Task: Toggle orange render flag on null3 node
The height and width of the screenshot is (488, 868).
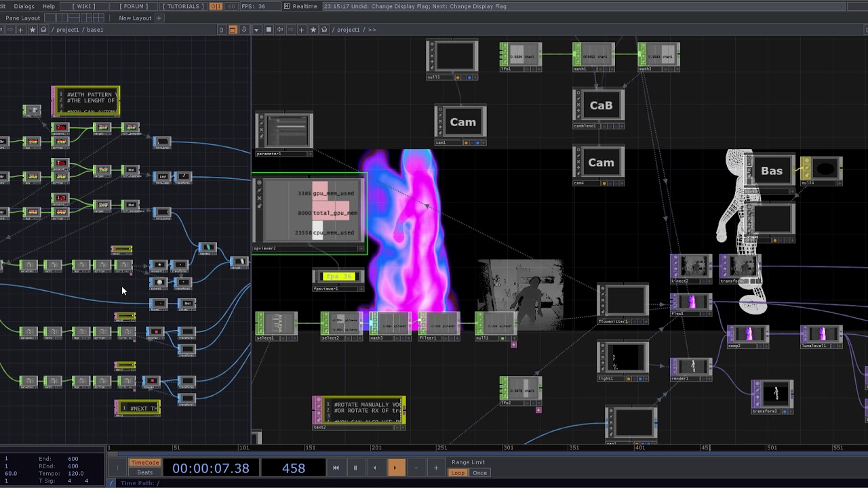Action: (x=457, y=77)
